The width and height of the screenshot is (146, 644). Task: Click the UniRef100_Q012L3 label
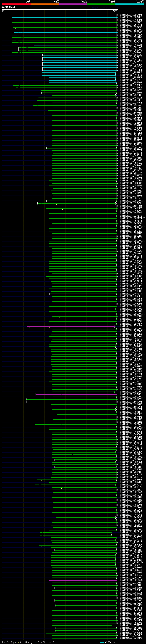[x=131, y=100]
